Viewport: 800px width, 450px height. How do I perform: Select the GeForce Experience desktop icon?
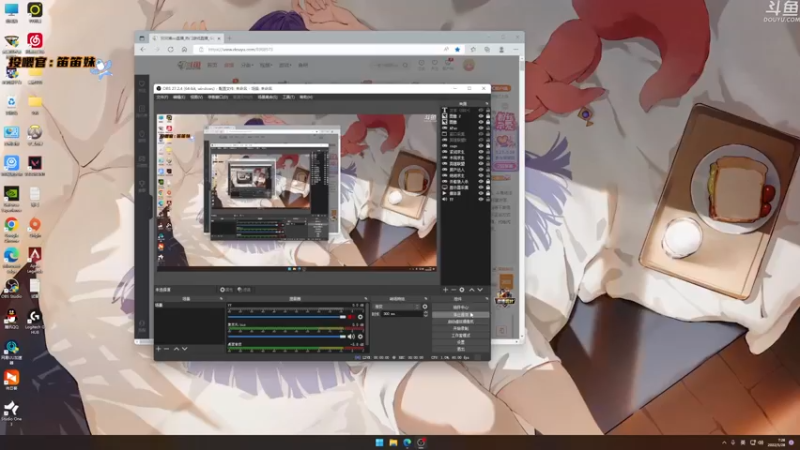[x=11, y=198]
